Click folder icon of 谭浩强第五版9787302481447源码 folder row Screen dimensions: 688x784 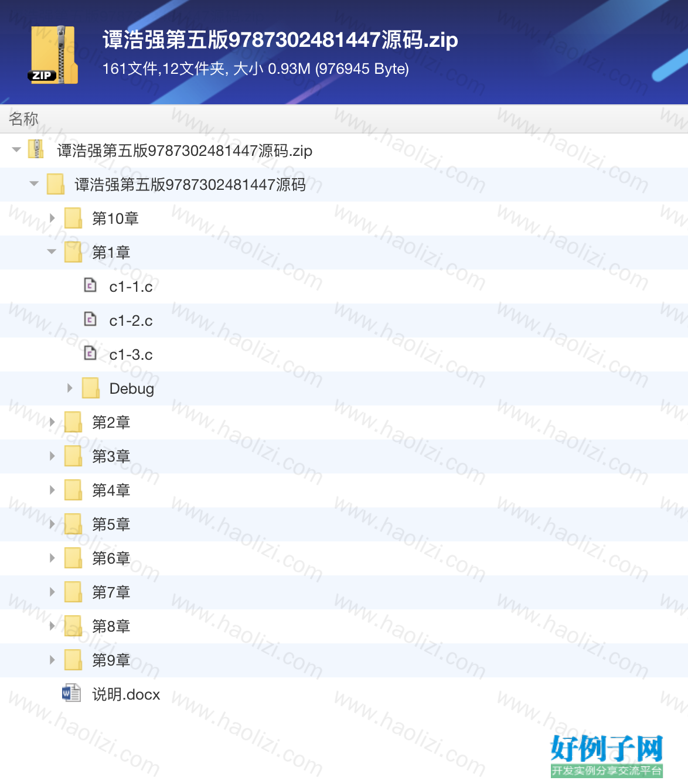tap(56, 184)
